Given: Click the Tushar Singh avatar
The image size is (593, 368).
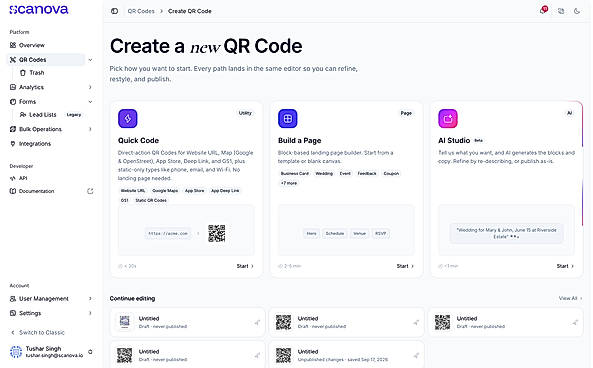Looking at the screenshot, I should click(x=16, y=352).
